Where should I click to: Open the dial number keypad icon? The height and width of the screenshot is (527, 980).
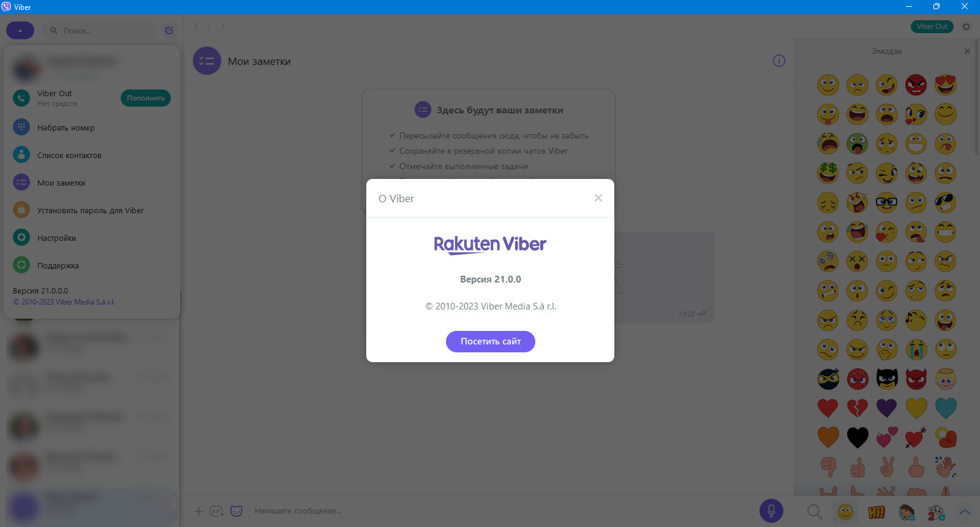(x=21, y=127)
